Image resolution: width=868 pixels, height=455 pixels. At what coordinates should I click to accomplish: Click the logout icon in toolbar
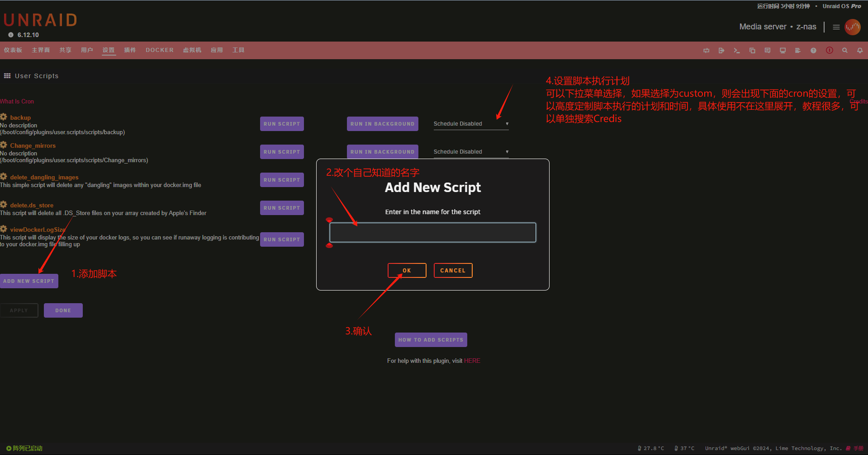coord(721,51)
